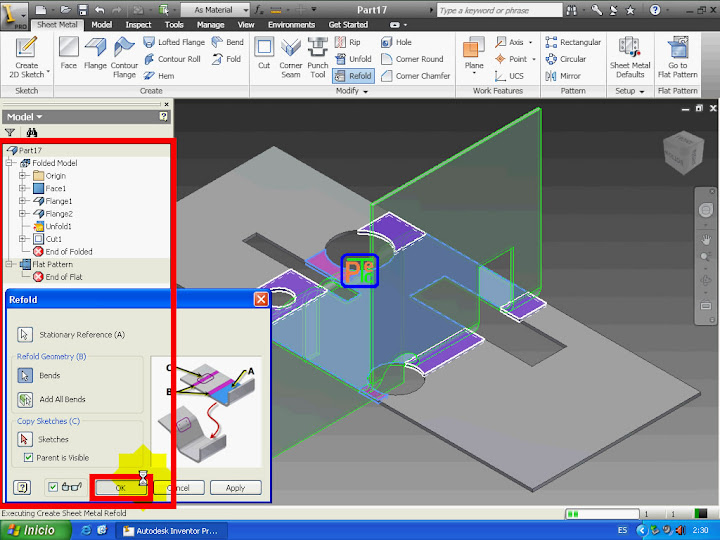Collapse the Folded Model node
720x540 pixels.
9,163
